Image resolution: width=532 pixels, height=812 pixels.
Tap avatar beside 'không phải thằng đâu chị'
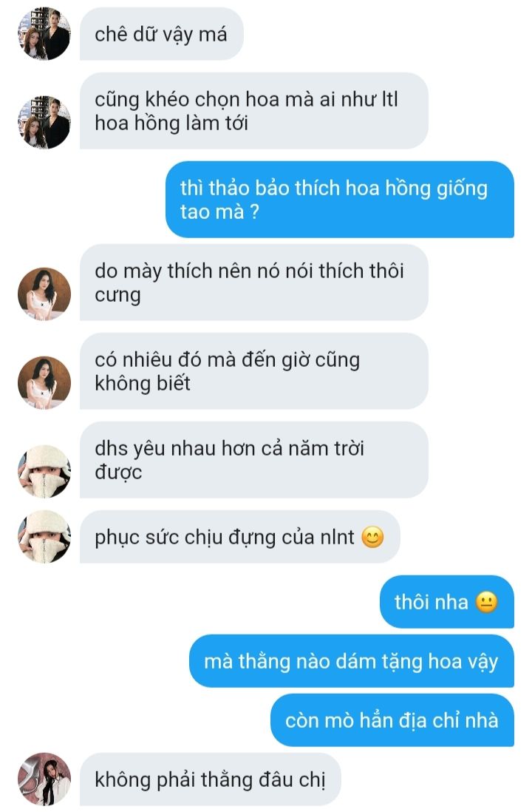pos(44,779)
